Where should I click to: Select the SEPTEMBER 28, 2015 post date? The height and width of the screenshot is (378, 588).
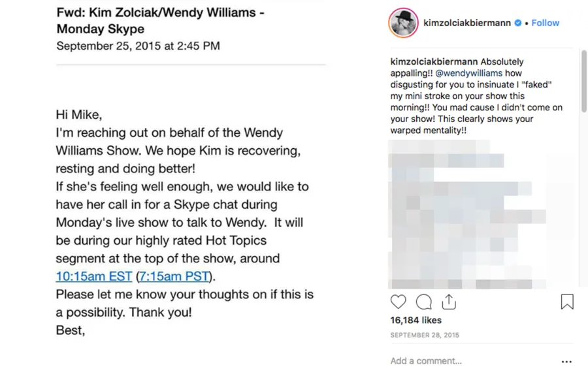click(x=425, y=335)
